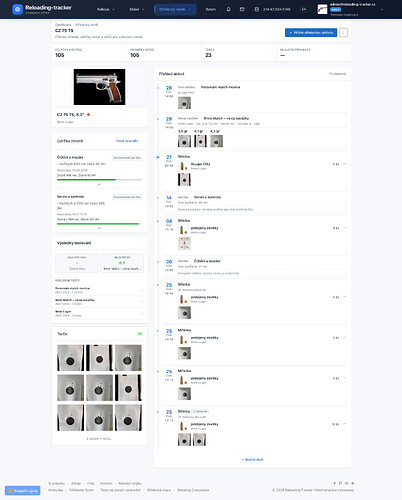
Task: Select the Forum menu item
Action: pos(211,9)
